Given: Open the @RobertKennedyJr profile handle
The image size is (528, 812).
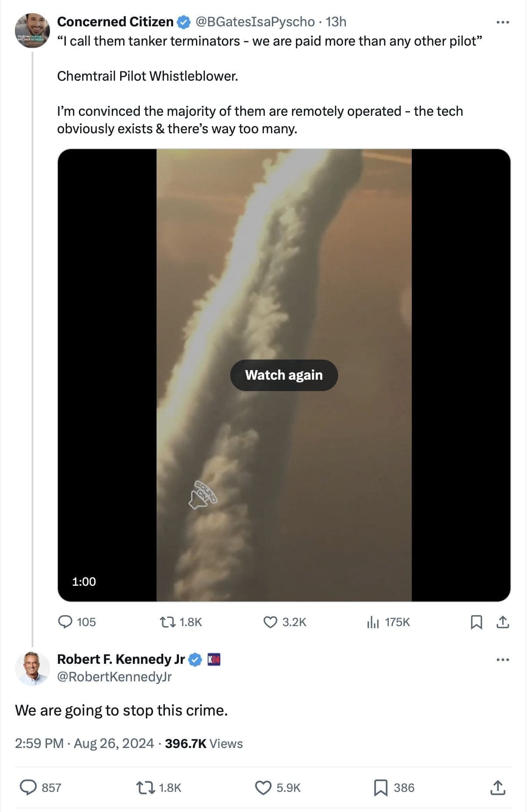Looking at the screenshot, I should [x=114, y=677].
